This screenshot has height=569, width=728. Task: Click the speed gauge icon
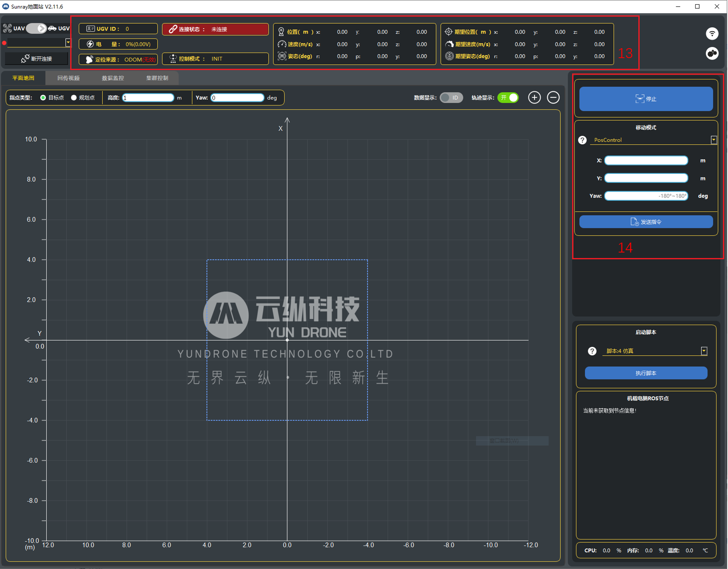click(x=282, y=44)
